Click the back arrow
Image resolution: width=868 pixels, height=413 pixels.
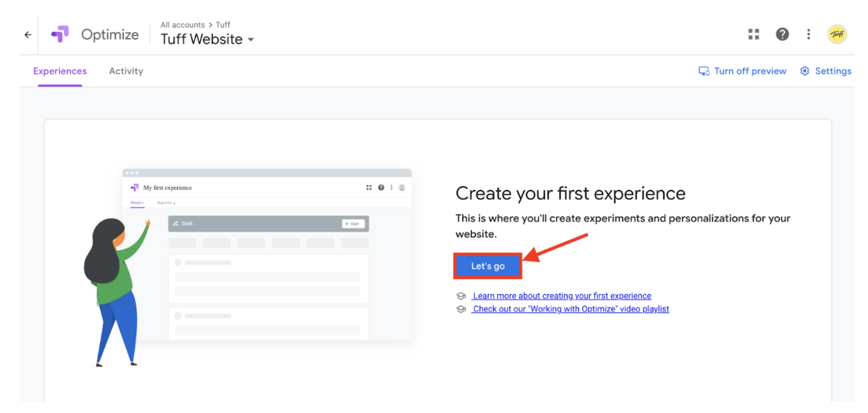point(27,35)
